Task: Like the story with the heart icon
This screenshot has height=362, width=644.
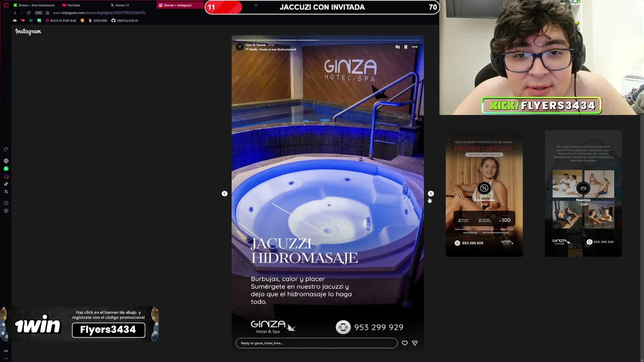Action: (x=405, y=343)
